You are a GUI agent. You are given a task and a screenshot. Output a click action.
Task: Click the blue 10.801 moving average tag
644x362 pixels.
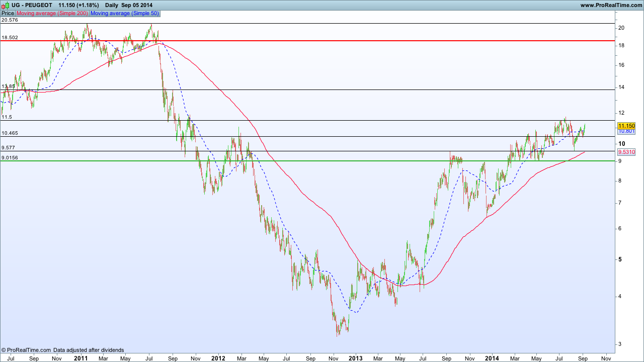click(x=626, y=131)
